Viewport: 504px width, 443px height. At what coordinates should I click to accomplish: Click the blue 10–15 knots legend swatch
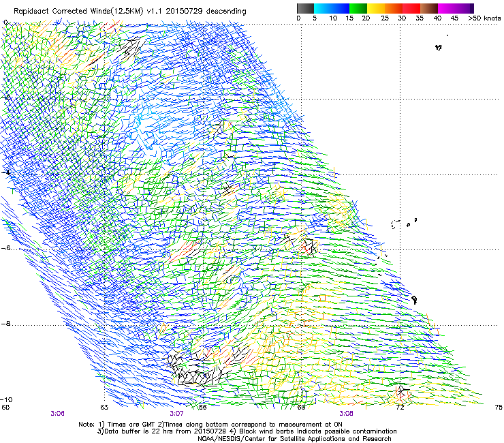click(x=341, y=8)
